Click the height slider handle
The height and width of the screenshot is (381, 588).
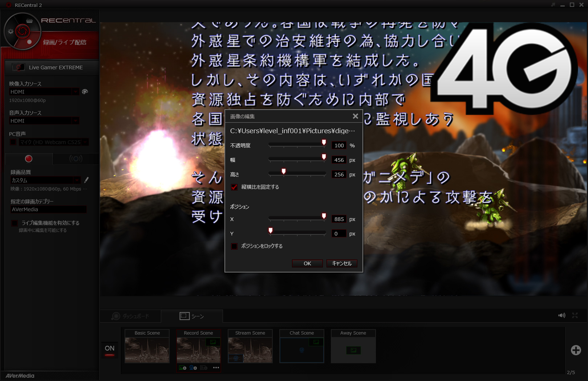click(284, 172)
